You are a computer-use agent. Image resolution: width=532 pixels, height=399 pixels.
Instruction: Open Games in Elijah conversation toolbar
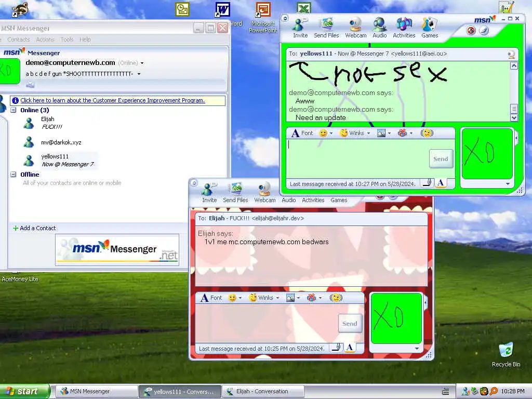click(x=339, y=200)
